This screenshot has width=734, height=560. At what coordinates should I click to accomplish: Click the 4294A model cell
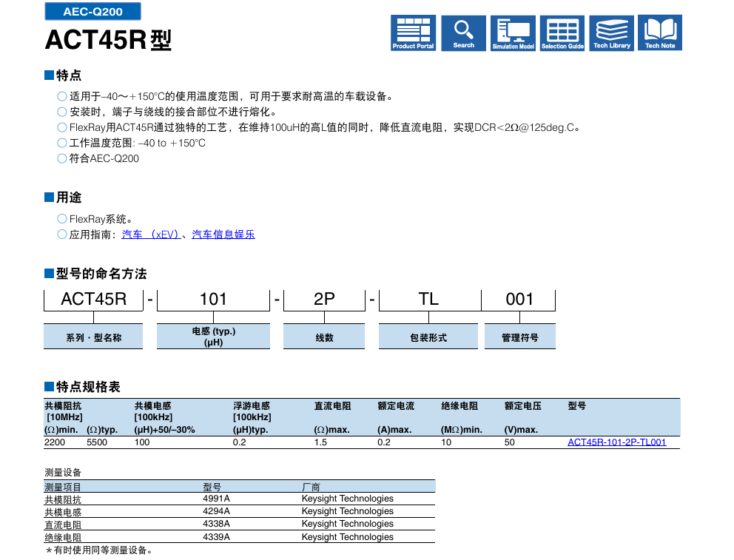pyautogui.click(x=216, y=511)
